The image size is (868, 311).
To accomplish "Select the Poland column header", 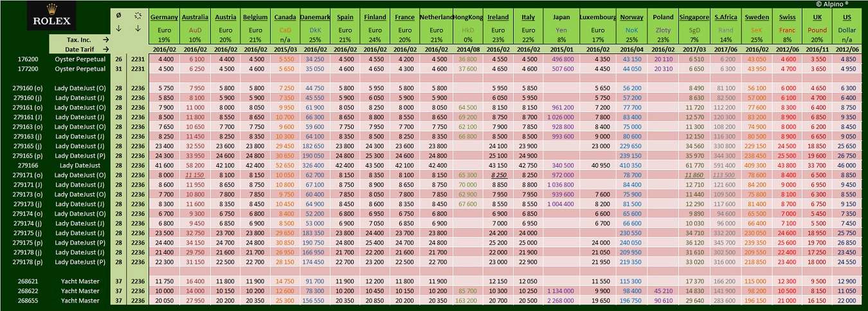I will point(663,17).
